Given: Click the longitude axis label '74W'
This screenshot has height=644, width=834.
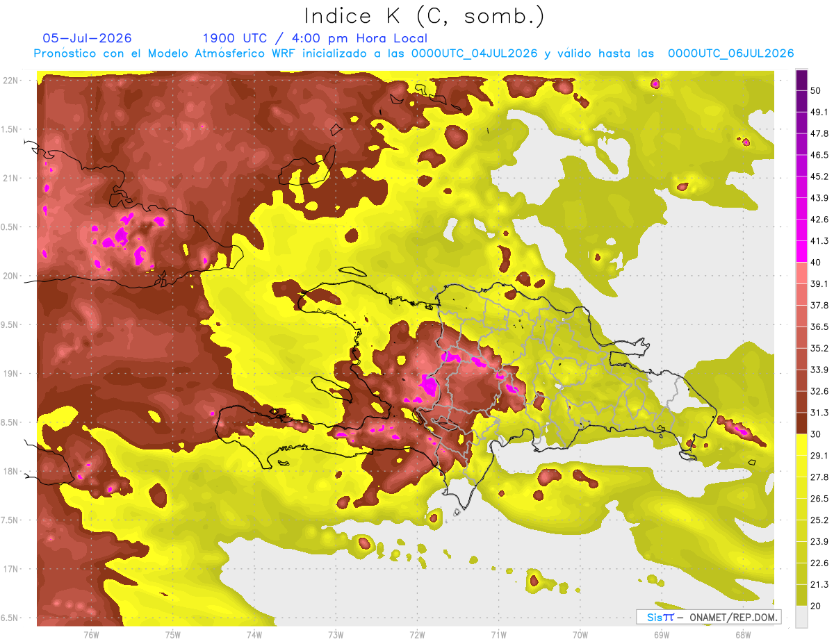Looking at the screenshot, I should (254, 634).
